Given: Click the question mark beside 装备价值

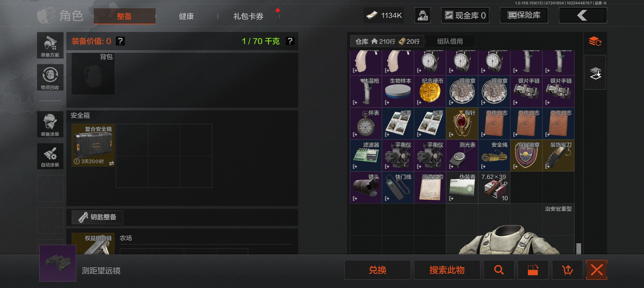Looking at the screenshot, I should [x=120, y=41].
